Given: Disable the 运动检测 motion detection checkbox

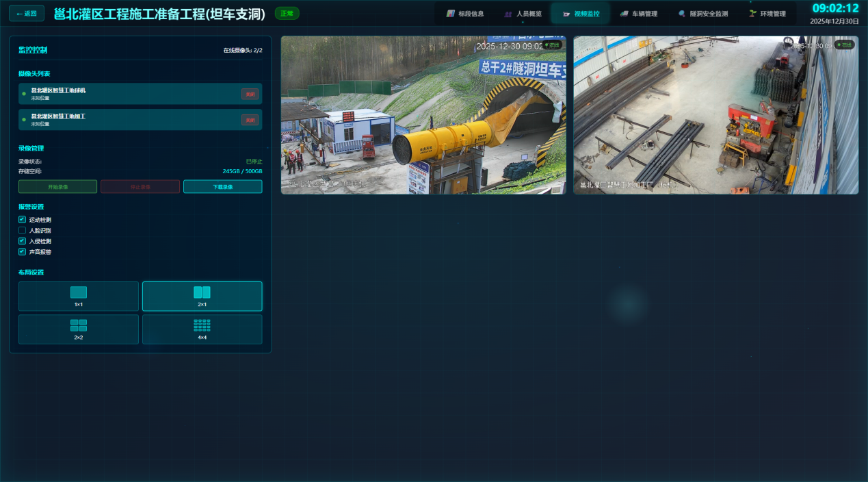Looking at the screenshot, I should click(23, 220).
